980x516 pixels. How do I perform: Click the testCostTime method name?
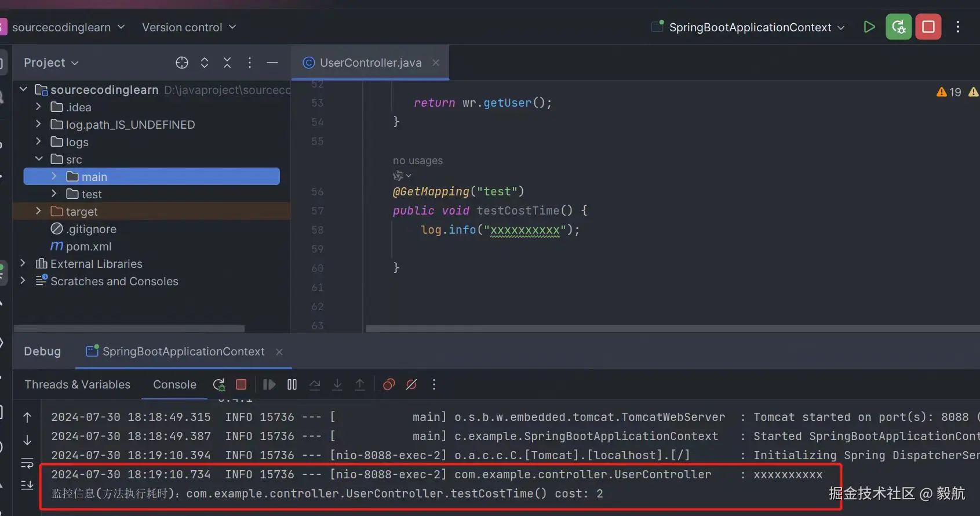[518, 210]
